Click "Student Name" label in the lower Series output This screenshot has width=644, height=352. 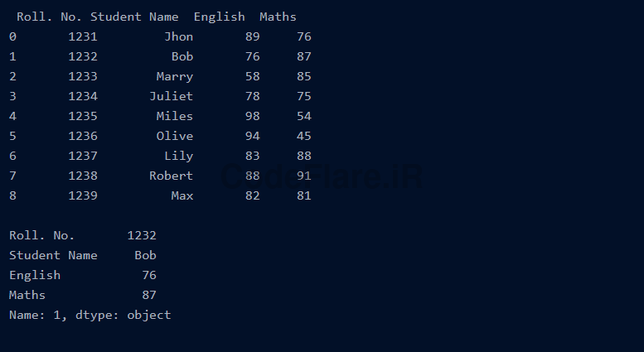click(x=53, y=255)
